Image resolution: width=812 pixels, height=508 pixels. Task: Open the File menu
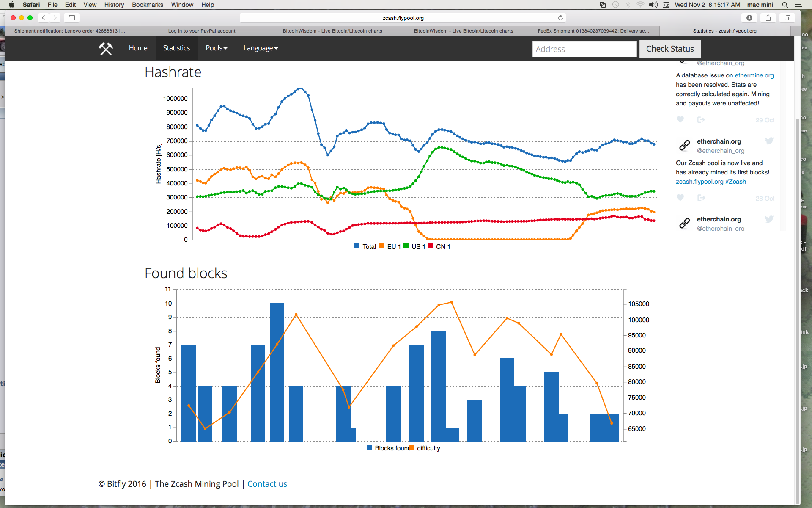click(52, 5)
